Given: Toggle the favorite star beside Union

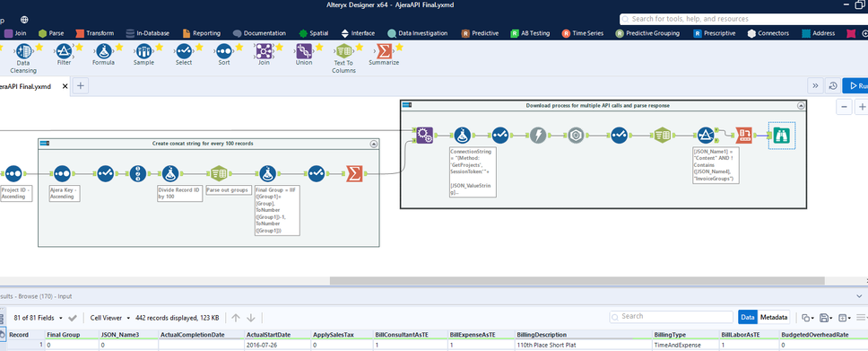Looking at the screenshot, I should 319,48.
